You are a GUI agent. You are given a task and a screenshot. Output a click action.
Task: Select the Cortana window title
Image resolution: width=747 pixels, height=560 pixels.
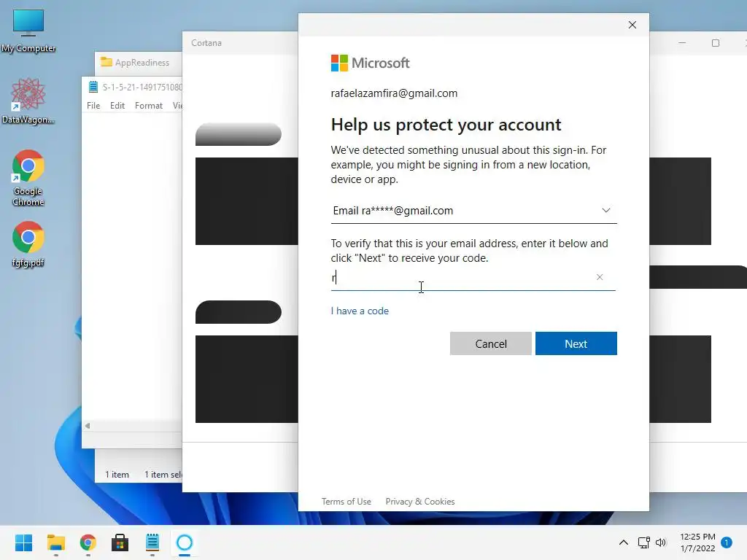pos(206,43)
